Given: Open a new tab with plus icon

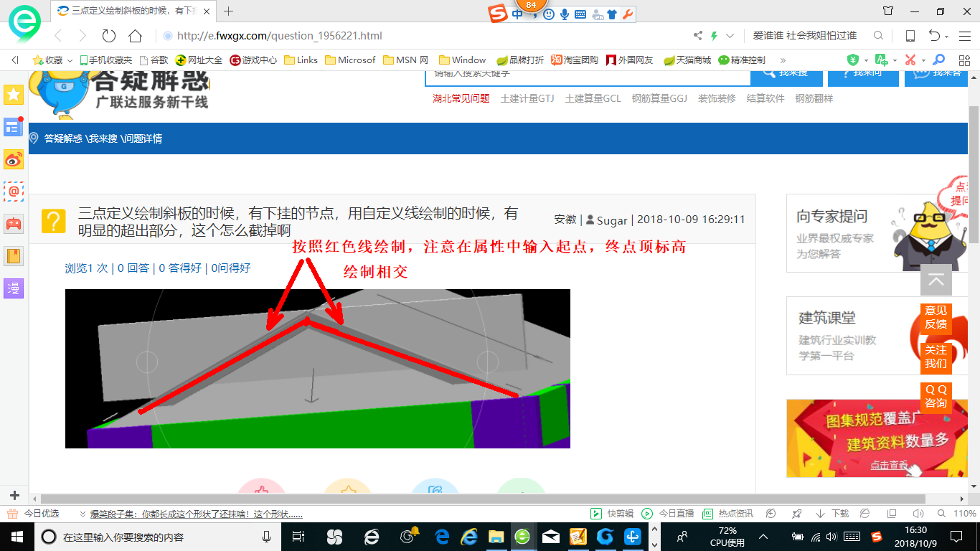Looking at the screenshot, I should point(229,11).
